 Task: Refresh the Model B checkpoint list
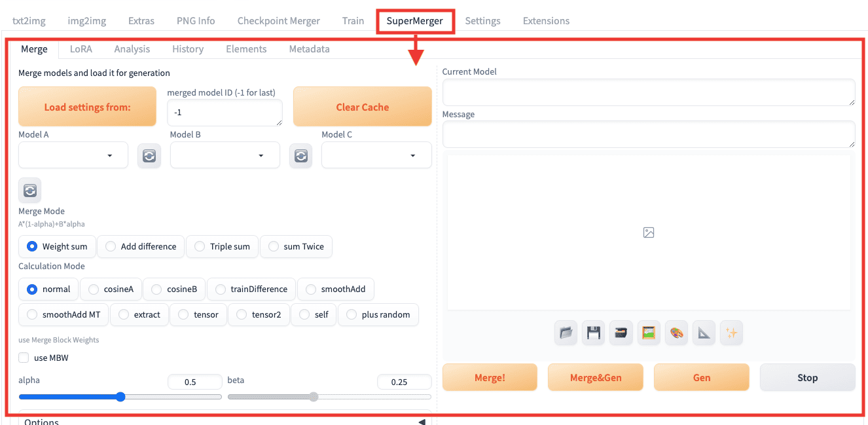tap(301, 155)
